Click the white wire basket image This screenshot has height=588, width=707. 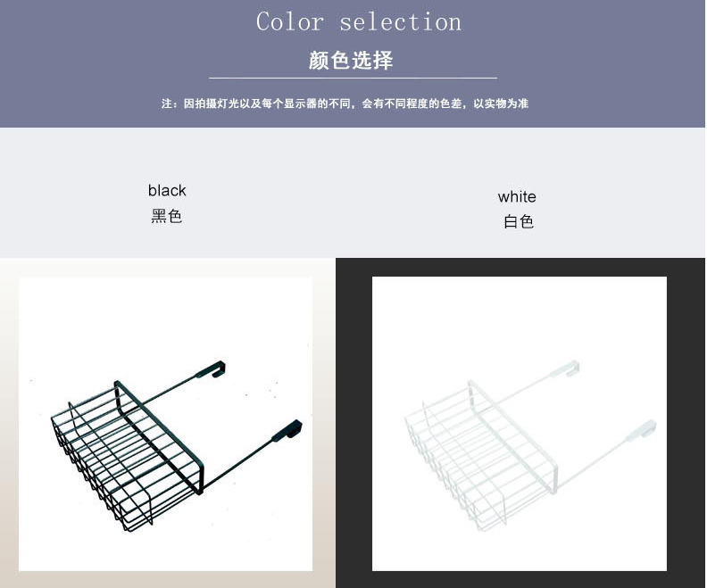tap(519, 424)
